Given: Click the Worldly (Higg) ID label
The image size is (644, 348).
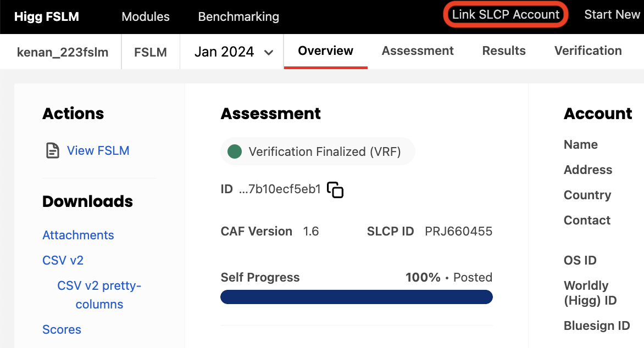Looking at the screenshot, I should (590, 293).
